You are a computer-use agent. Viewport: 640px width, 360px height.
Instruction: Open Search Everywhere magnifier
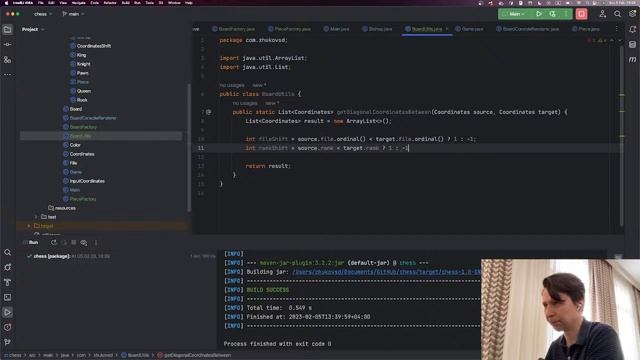(x=618, y=14)
